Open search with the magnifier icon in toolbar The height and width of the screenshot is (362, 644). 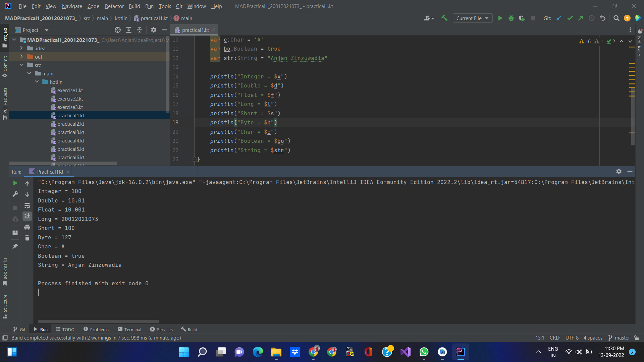coord(616,18)
